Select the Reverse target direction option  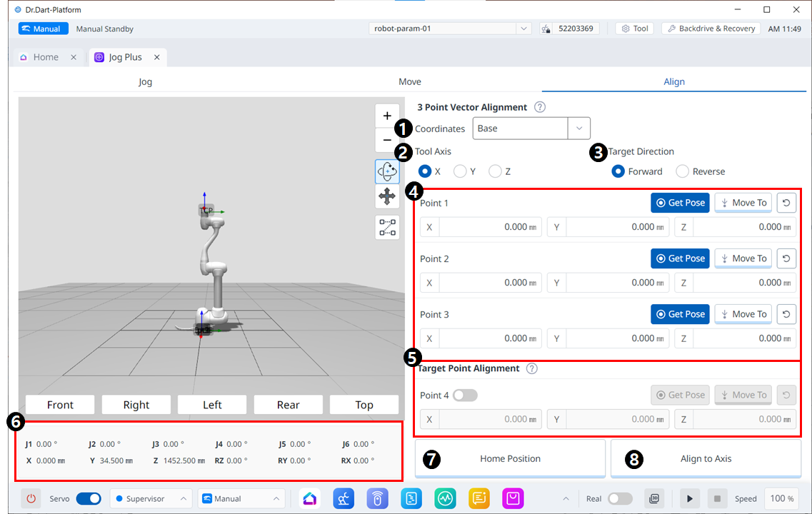pos(682,171)
